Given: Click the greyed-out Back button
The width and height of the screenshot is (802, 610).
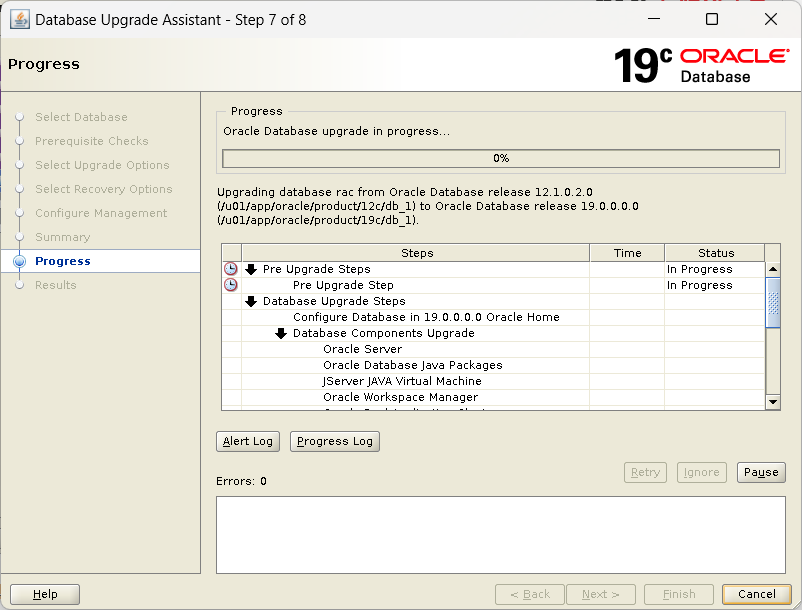Looking at the screenshot, I should point(530,594).
